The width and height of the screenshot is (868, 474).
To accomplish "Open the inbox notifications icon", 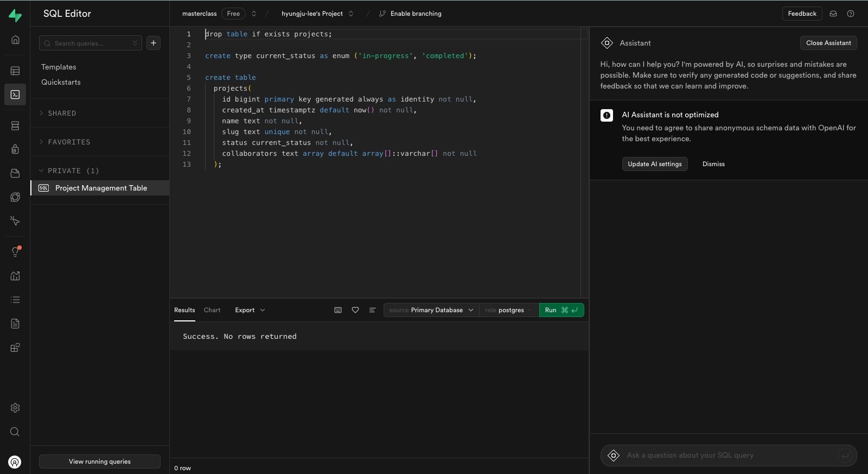I will (x=833, y=14).
